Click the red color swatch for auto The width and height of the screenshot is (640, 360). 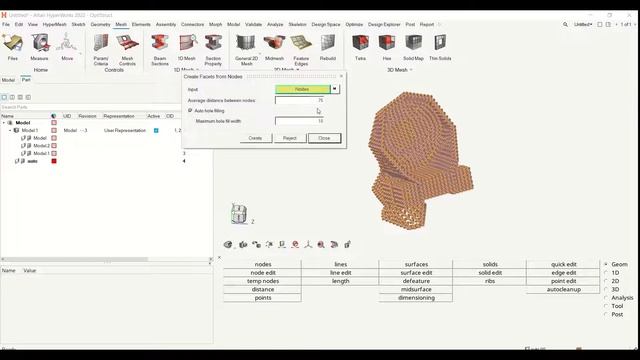[x=54, y=161]
